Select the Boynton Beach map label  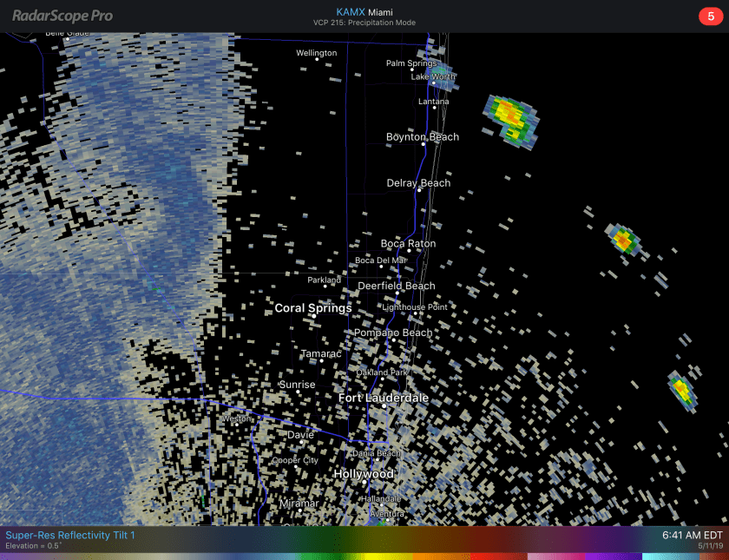pos(423,137)
